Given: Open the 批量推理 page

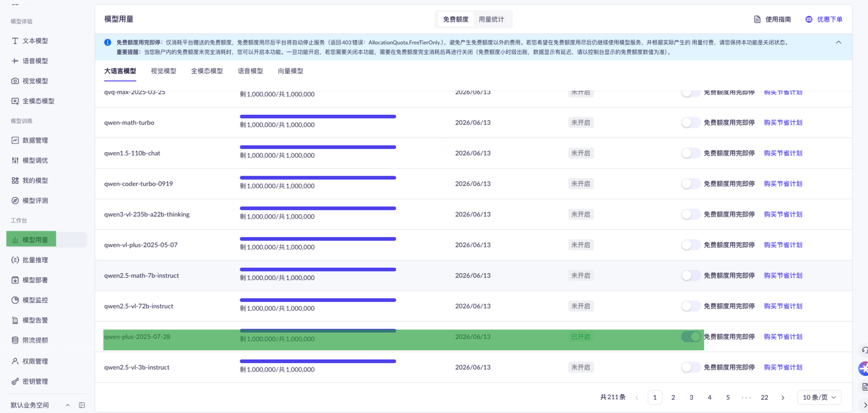Looking at the screenshot, I should [34, 260].
